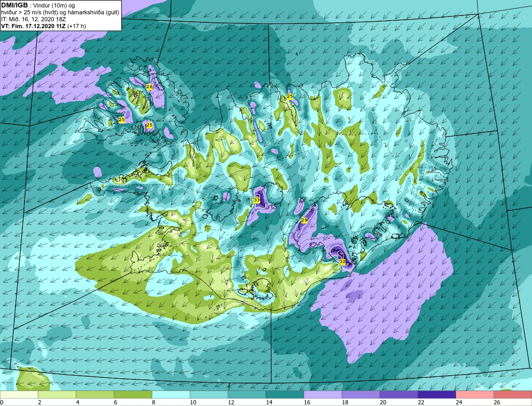Choose the olive green 6–8 m/s legend swatch

[x=133, y=395]
